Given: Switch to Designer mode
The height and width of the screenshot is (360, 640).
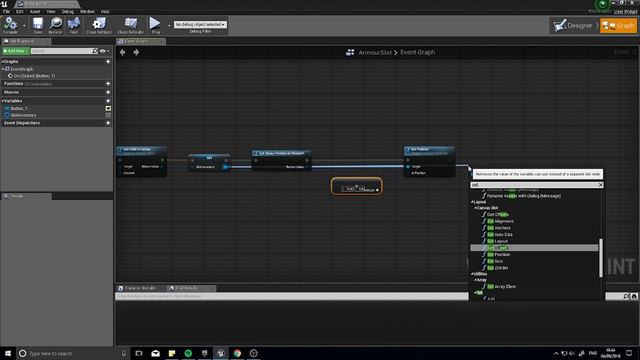Looking at the screenshot, I should (x=573, y=25).
